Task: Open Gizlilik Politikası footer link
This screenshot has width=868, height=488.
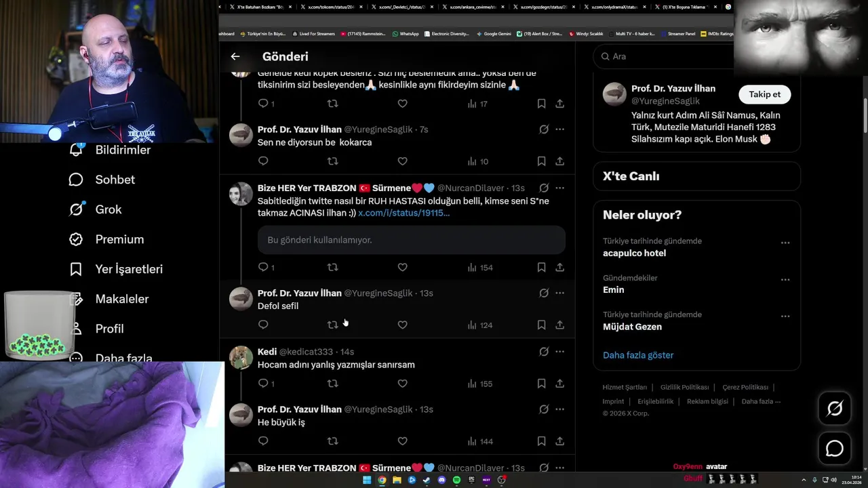Action: coord(685,387)
